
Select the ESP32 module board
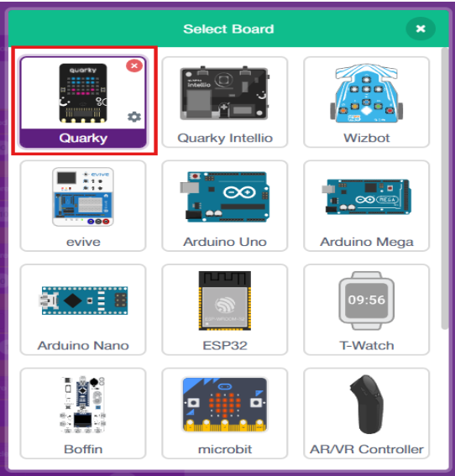[225, 310]
